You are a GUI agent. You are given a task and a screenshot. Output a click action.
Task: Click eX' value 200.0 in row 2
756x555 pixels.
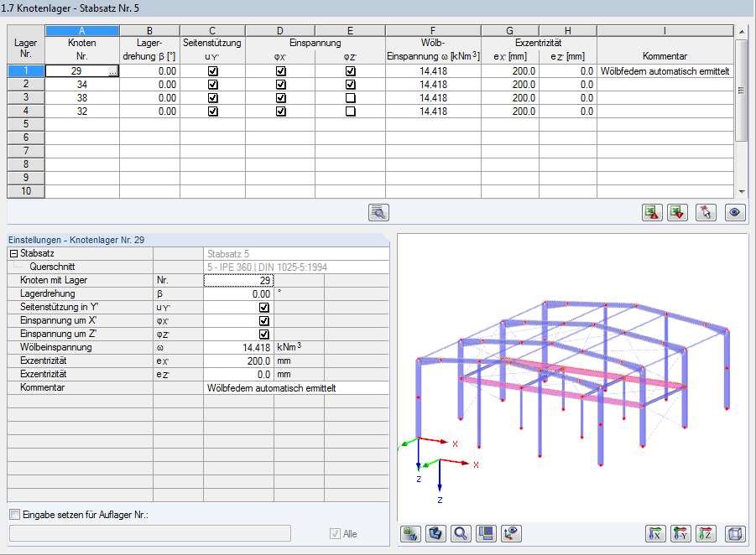510,85
